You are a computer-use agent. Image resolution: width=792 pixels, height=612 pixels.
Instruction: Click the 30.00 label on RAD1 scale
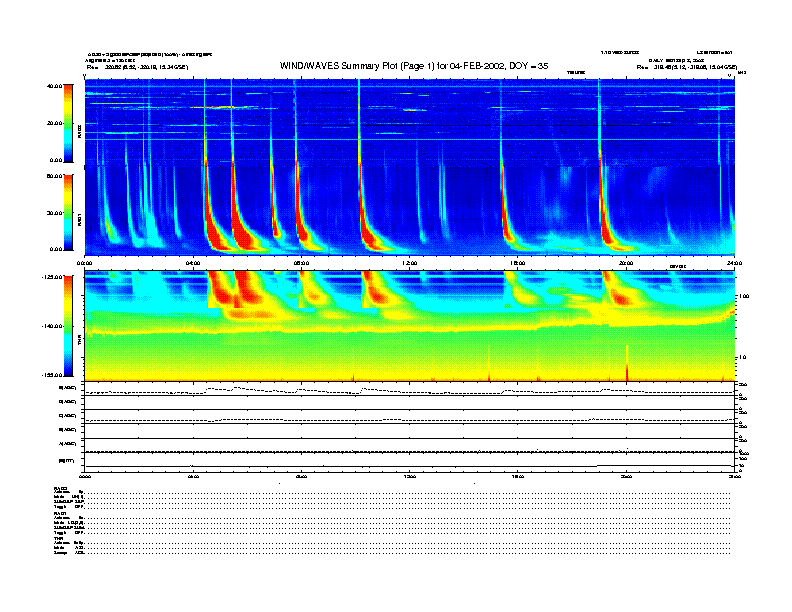coord(54,213)
